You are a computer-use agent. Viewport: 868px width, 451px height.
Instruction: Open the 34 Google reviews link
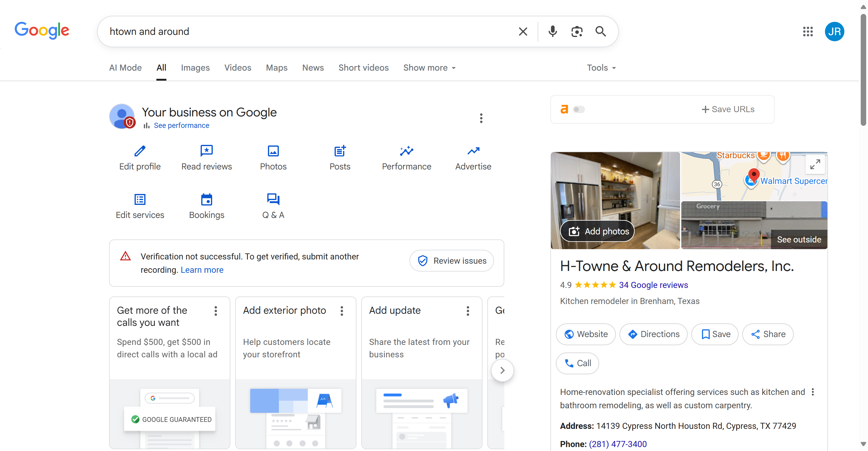tap(653, 285)
